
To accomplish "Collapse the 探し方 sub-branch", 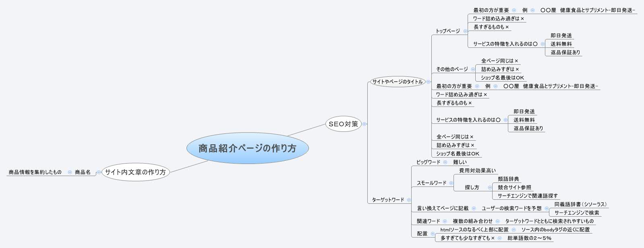I will [489, 187].
